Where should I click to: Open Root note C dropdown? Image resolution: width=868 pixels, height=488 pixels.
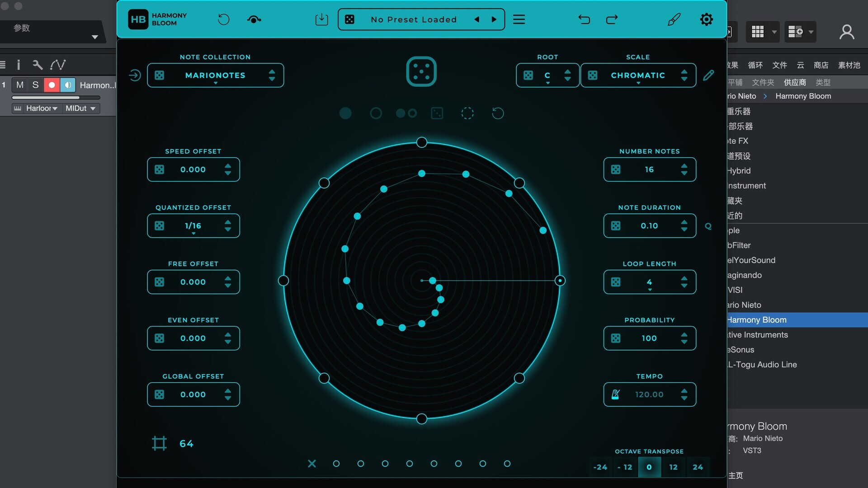click(x=547, y=75)
